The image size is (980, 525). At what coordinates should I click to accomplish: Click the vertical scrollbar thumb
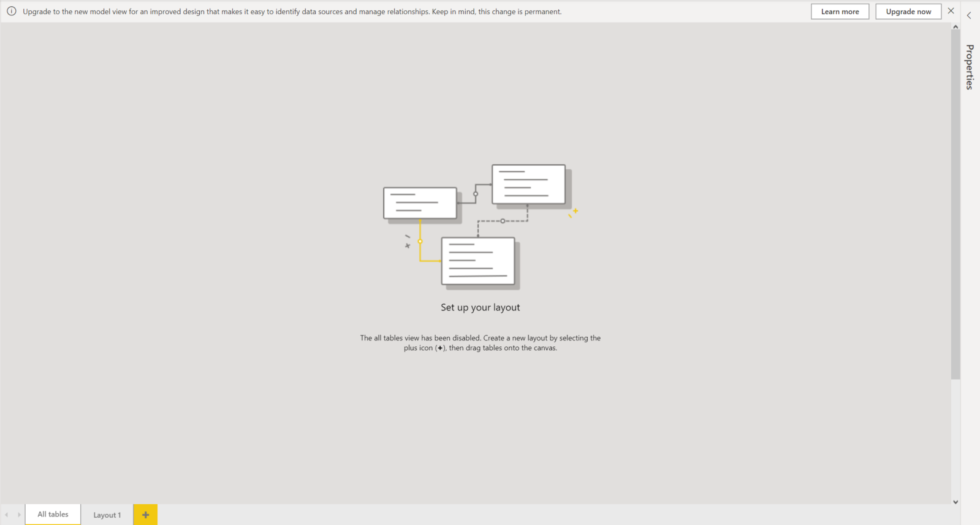coord(955,205)
